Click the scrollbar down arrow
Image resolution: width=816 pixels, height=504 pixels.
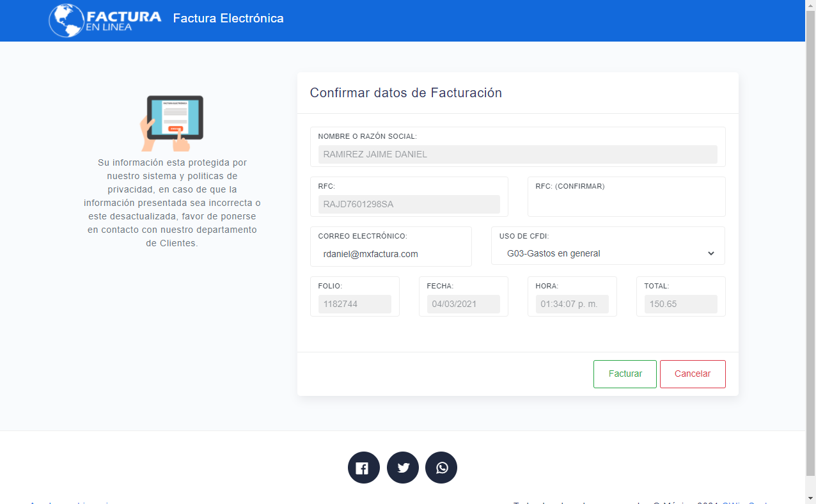810,498
